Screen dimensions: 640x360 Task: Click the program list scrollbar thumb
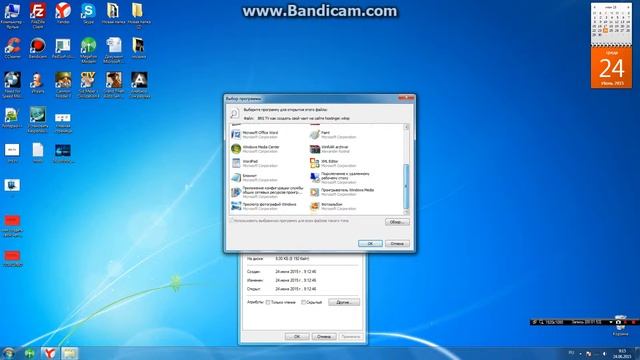(x=406, y=186)
